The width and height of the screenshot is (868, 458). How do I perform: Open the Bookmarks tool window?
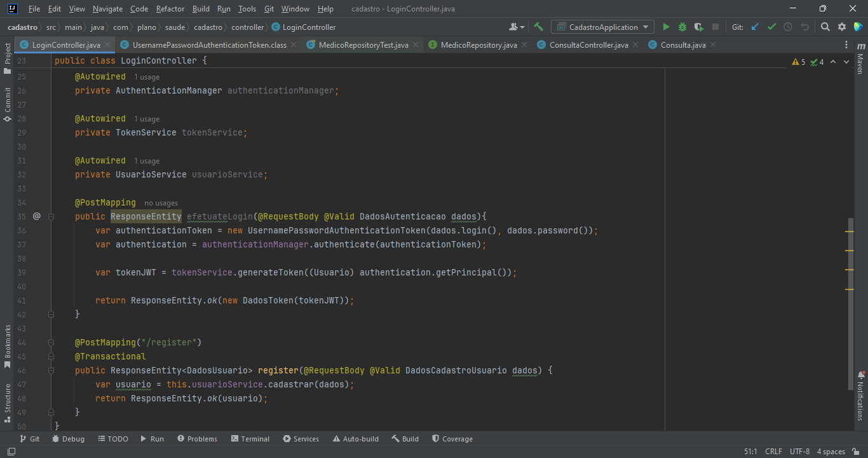[x=7, y=347]
